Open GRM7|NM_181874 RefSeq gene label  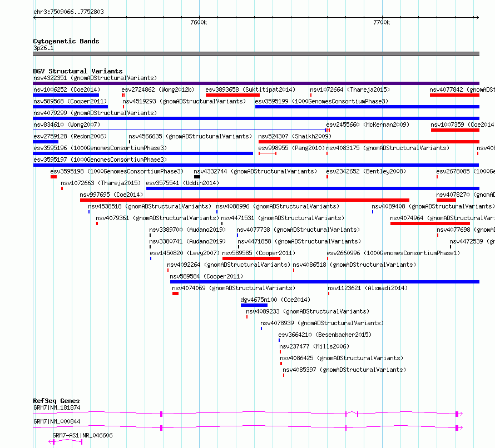pos(57,407)
